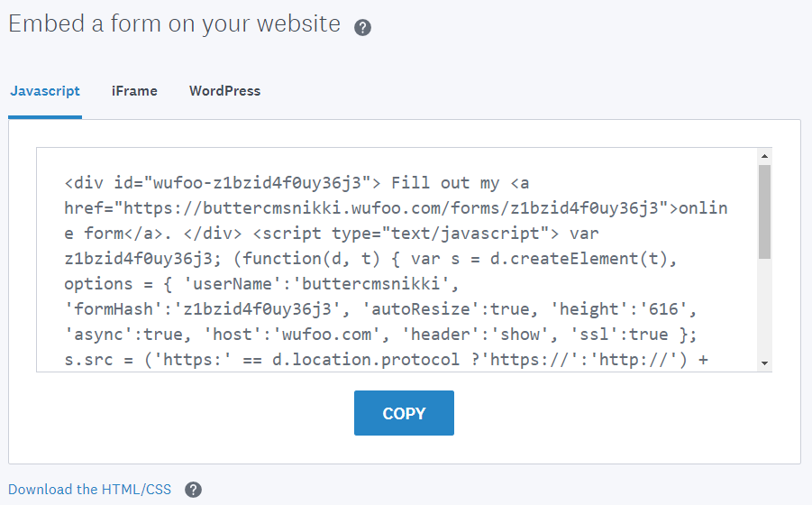Open the Download the HTML/CSS link
The width and height of the screenshot is (812, 505).
89,490
